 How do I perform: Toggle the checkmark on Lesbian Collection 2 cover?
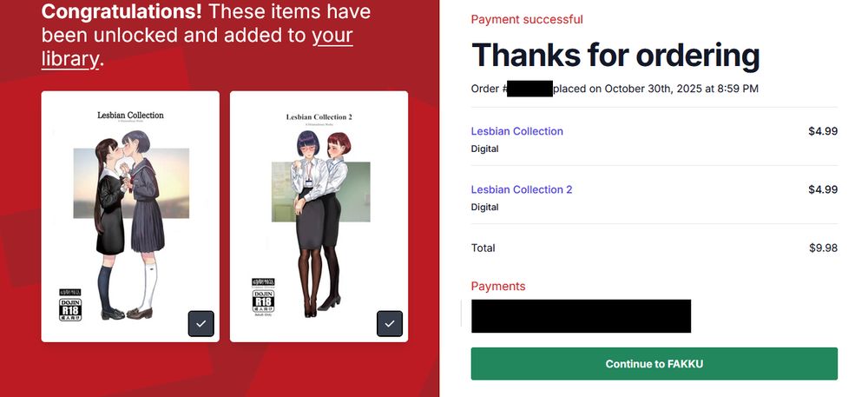pyautogui.click(x=390, y=324)
